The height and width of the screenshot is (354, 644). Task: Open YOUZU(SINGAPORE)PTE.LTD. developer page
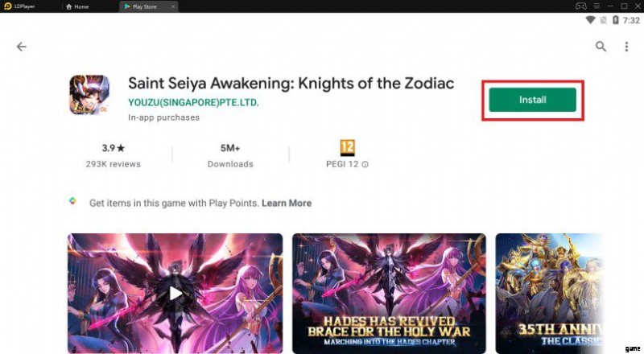click(193, 102)
